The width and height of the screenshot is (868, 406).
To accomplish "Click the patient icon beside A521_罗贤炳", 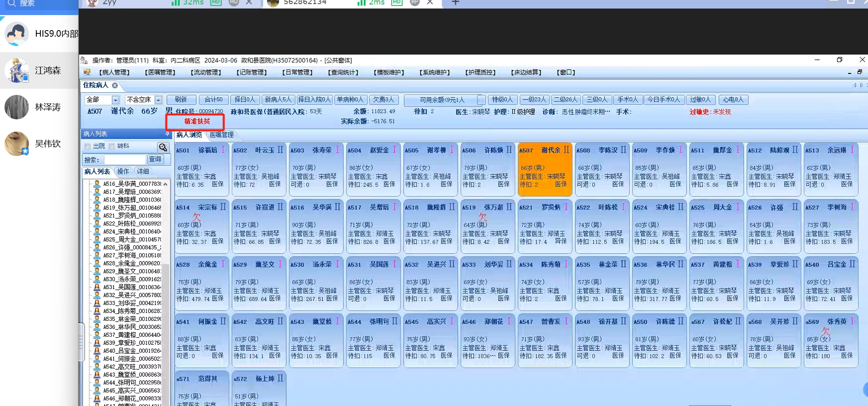I will [x=97, y=215].
